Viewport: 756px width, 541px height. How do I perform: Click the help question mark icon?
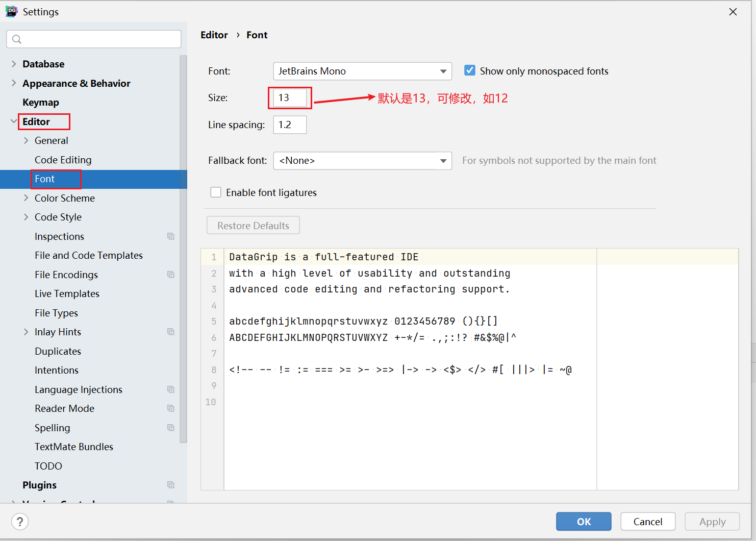point(20,522)
